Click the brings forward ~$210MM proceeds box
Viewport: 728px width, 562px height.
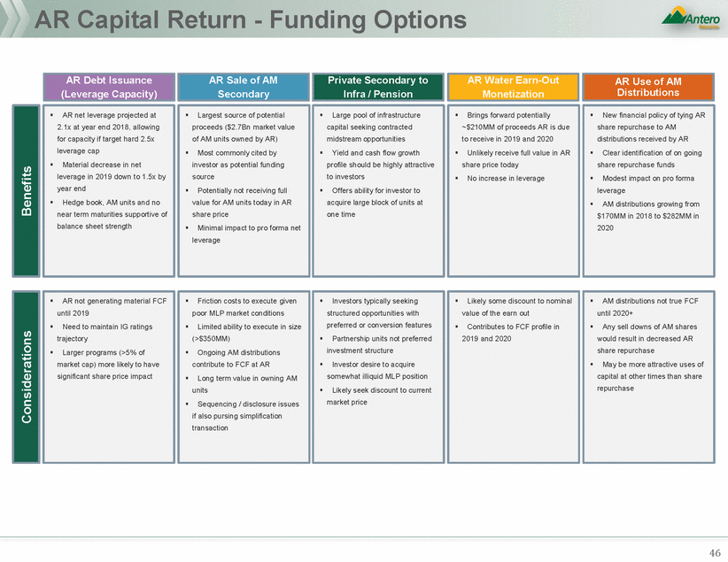coord(513,189)
